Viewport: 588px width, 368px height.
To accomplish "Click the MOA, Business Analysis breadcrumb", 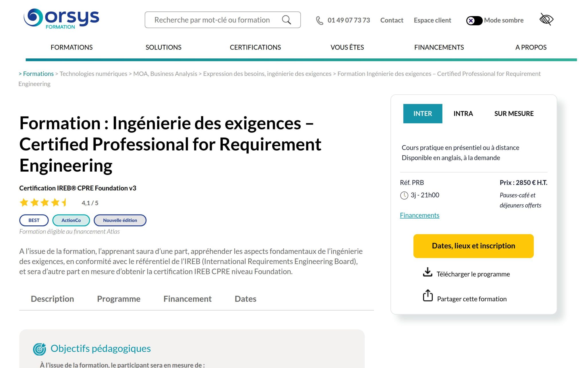I will point(165,74).
